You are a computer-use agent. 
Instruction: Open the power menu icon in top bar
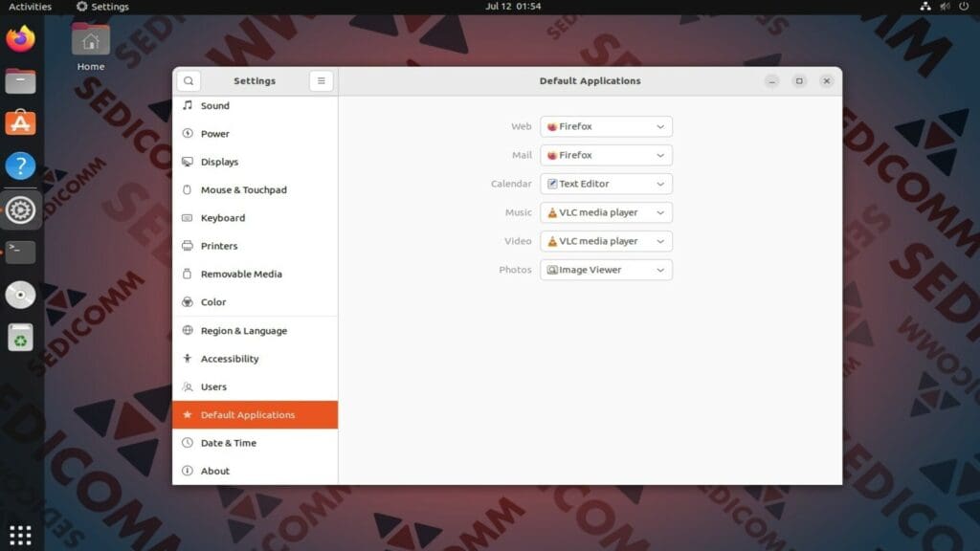coord(964,7)
